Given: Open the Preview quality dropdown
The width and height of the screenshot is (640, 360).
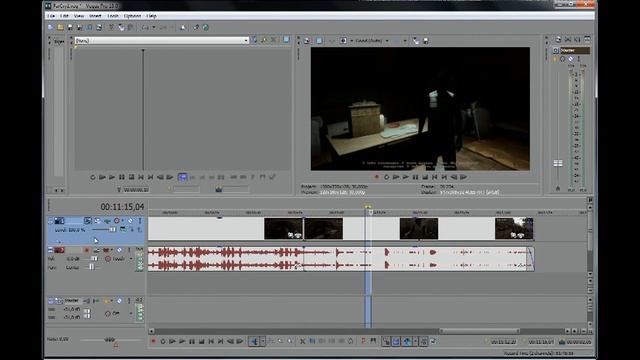Looking at the screenshot, I should pyautogui.click(x=371, y=40).
